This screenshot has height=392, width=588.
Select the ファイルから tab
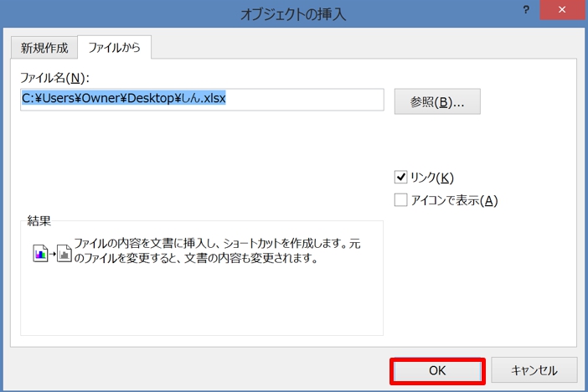115,47
